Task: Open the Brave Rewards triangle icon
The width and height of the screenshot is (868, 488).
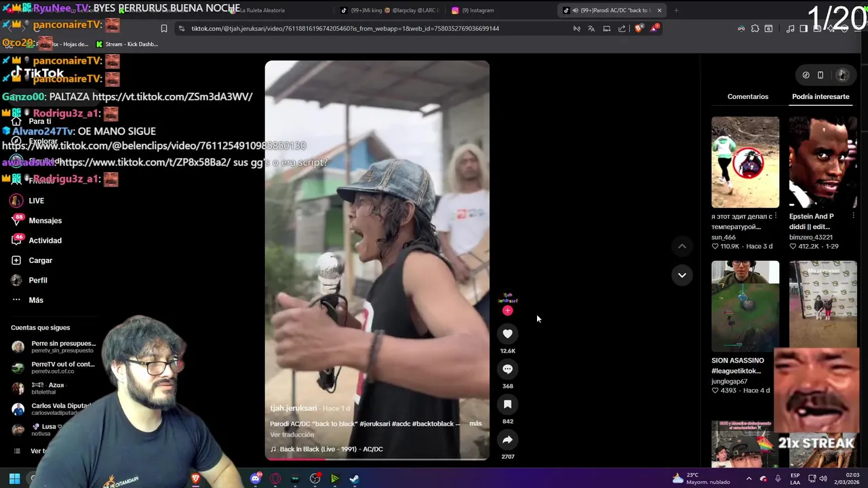Action: (x=654, y=28)
